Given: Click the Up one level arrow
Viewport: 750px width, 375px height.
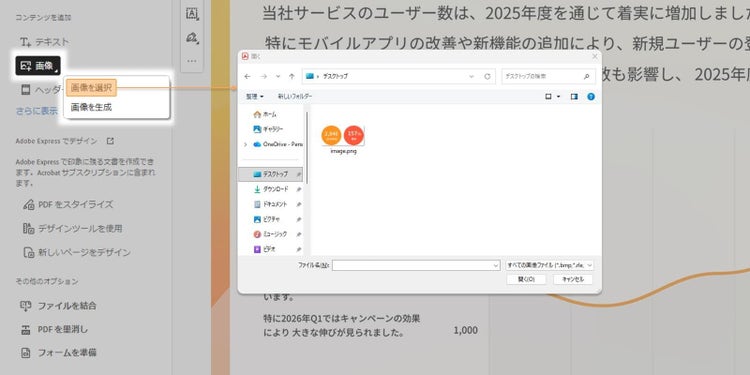Looking at the screenshot, I should [291, 77].
